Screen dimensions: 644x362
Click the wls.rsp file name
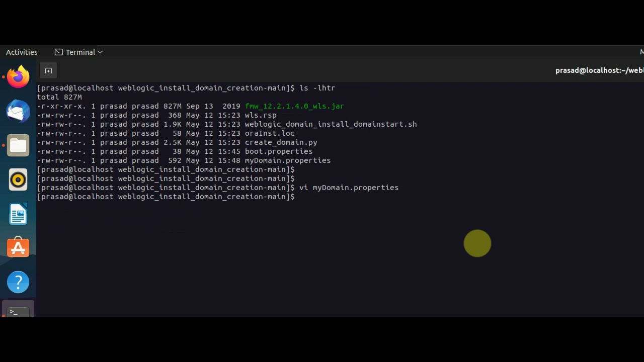point(261,115)
